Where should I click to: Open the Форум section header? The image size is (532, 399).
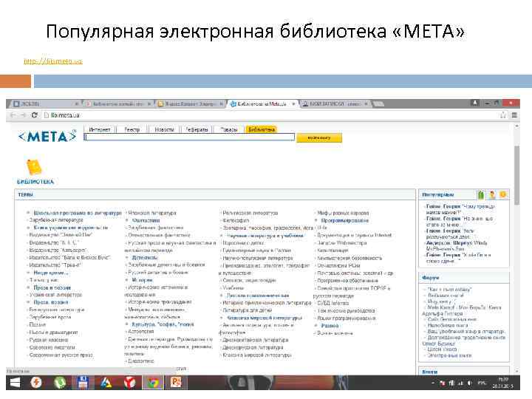[431, 278]
